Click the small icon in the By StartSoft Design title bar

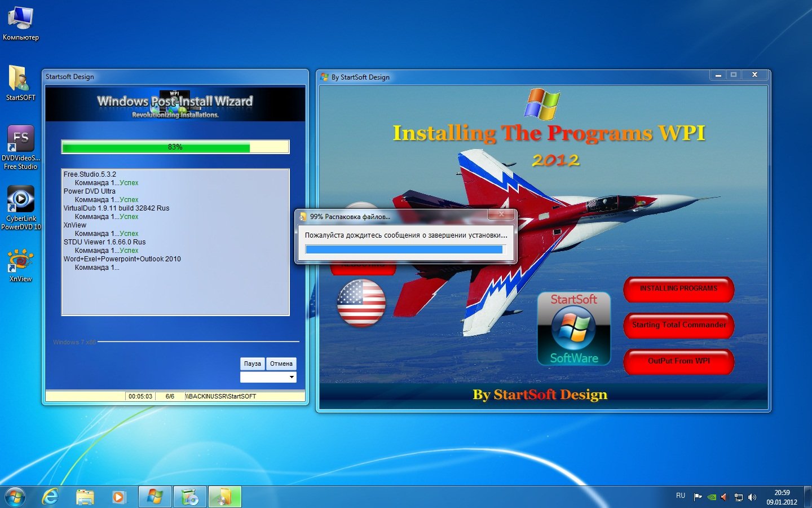(x=324, y=77)
